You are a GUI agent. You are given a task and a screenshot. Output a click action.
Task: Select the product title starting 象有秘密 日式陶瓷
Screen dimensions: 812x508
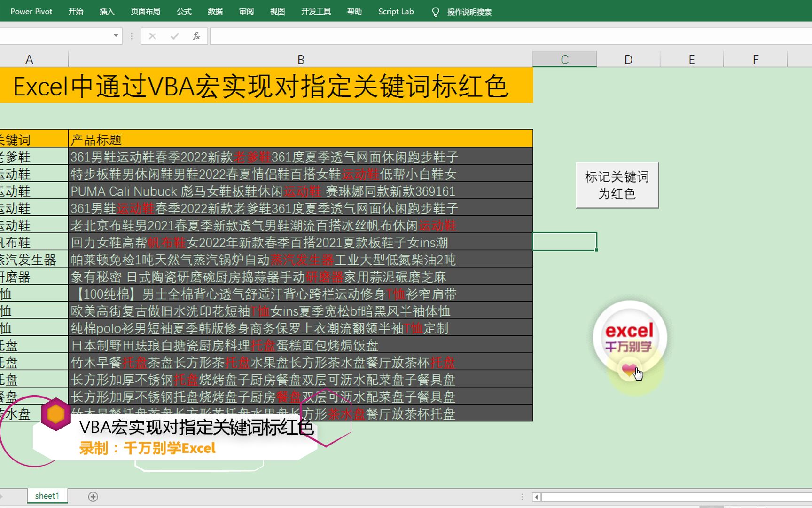coord(301,277)
